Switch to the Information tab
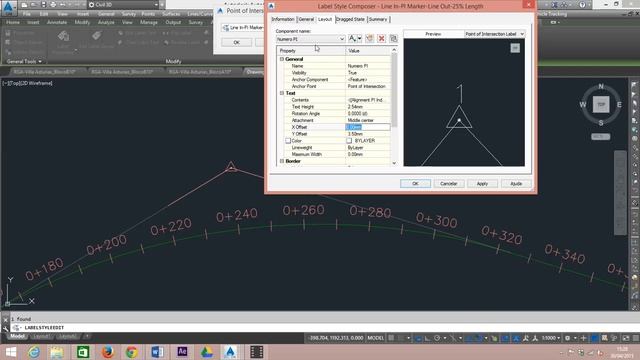The image size is (640, 360). point(283,19)
